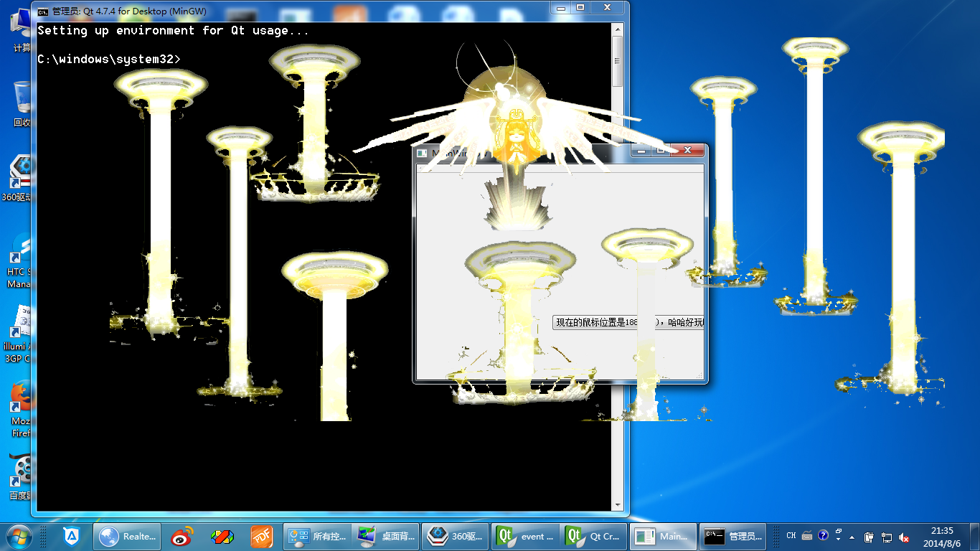Click the command prompt scrollbar down arrow

[617, 504]
